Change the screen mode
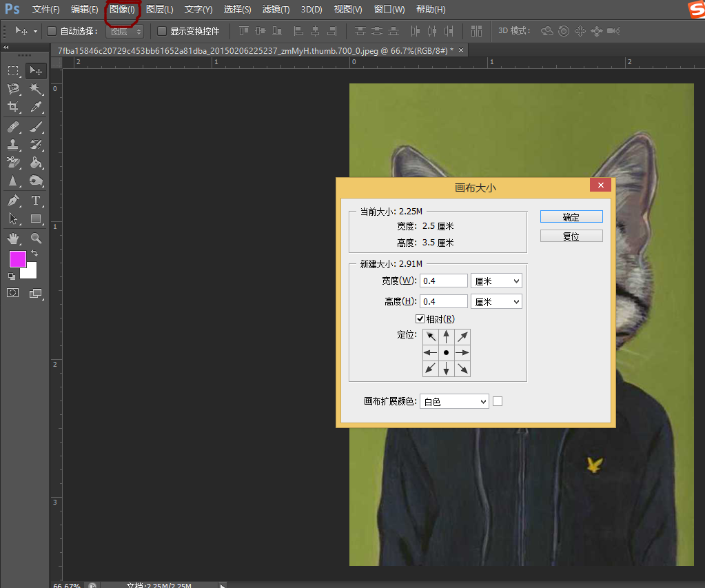Viewport: 705px width, 588px height. 36,294
